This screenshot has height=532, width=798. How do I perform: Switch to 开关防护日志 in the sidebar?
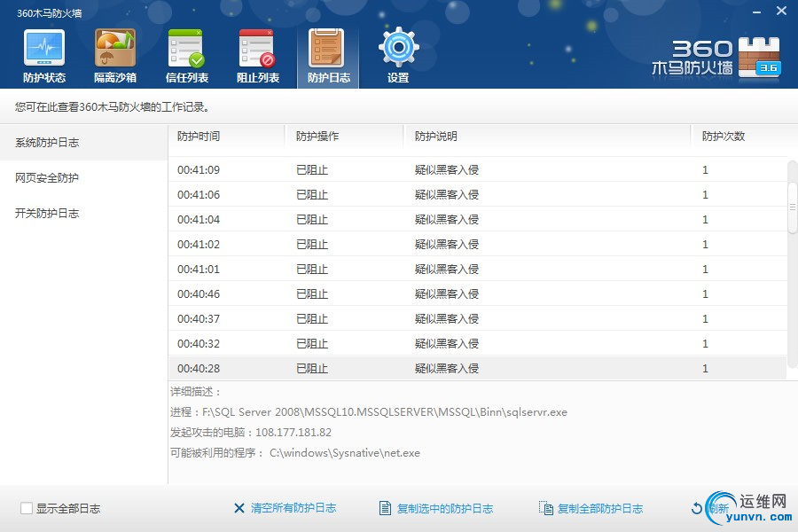(x=84, y=214)
